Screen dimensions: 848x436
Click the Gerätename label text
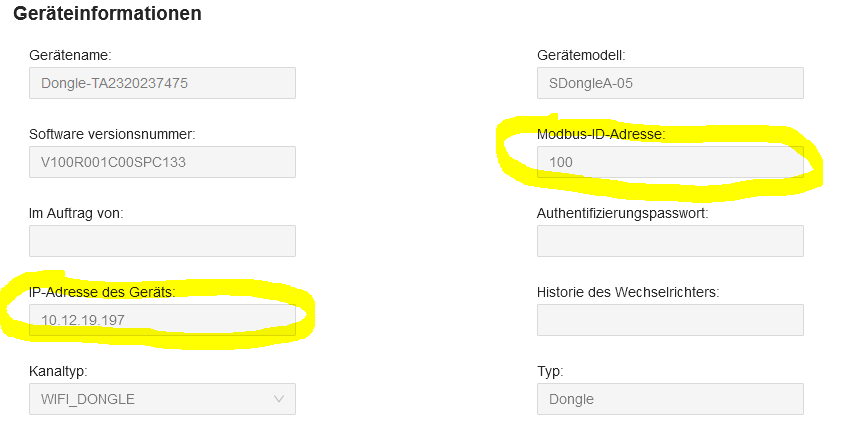pos(70,55)
